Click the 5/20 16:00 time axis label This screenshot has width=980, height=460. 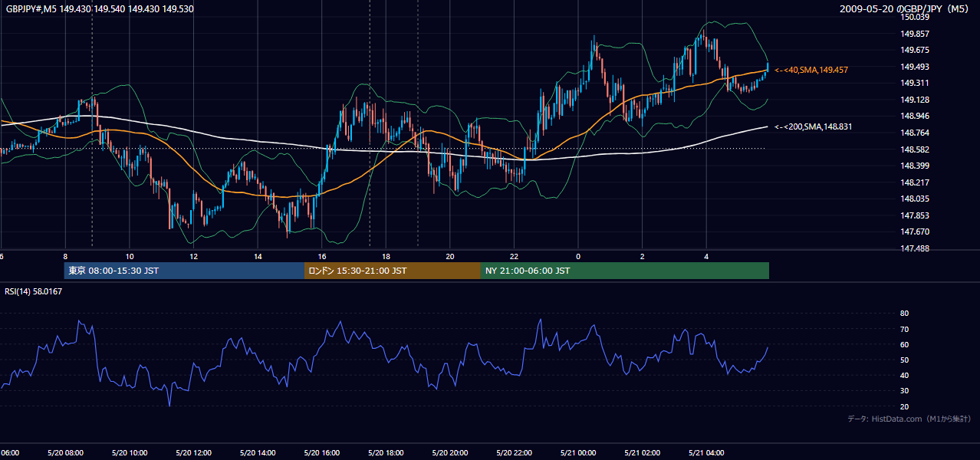[322, 453]
